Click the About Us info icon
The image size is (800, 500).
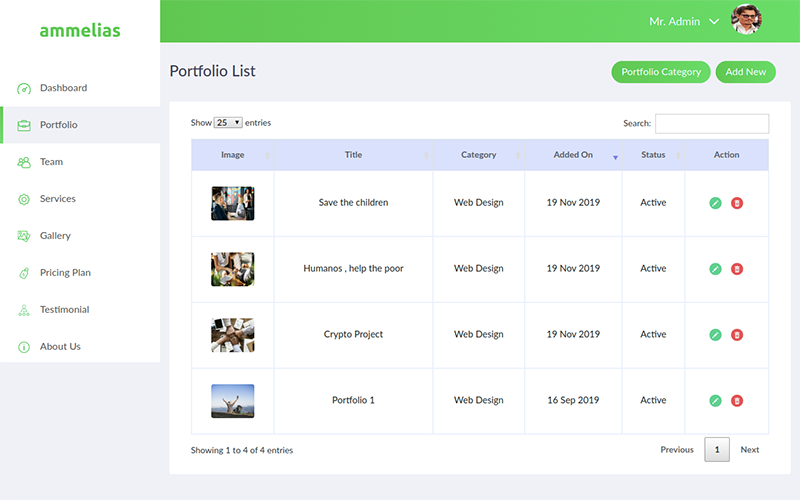(24, 347)
